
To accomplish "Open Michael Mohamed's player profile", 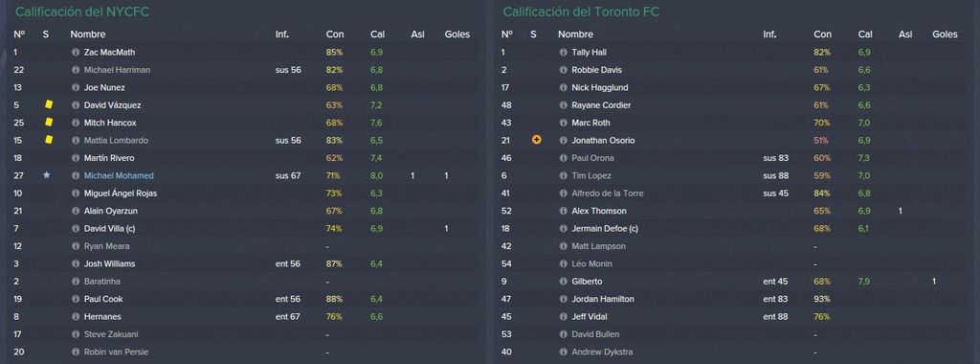I will point(119,175).
